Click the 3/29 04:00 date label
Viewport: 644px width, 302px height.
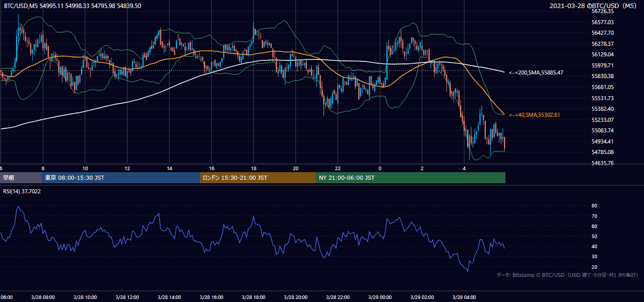point(464,297)
